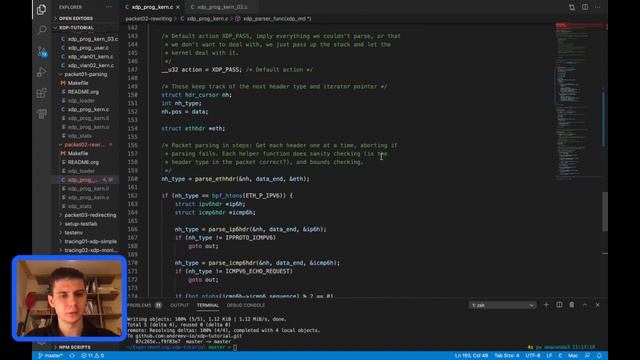This screenshot has width=640, height=360.
Task: Open the Source Control view icon
Action: (x=41, y=51)
